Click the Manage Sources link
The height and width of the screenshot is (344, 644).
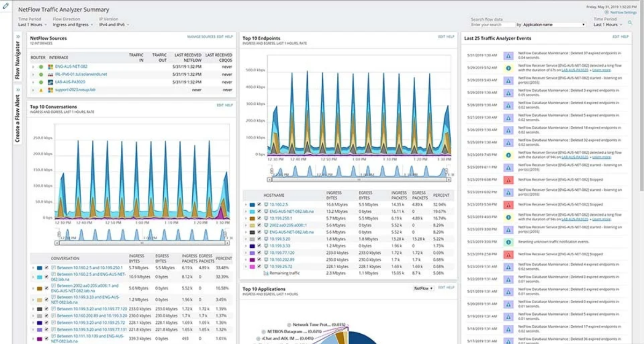[201, 37]
